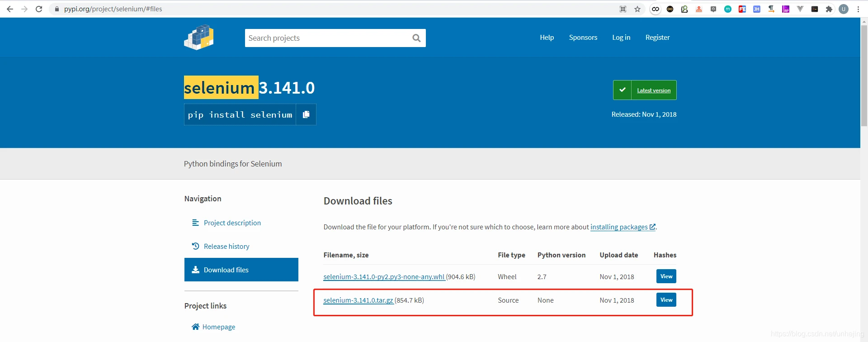Viewport: 868px width, 342px height.
Task: Open the Sponsors page
Action: click(583, 38)
